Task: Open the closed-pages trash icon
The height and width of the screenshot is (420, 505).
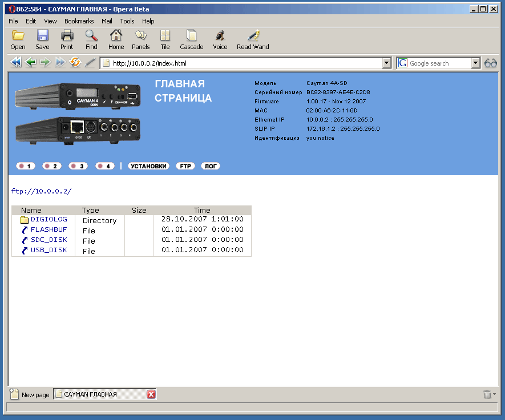Action: (x=487, y=394)
